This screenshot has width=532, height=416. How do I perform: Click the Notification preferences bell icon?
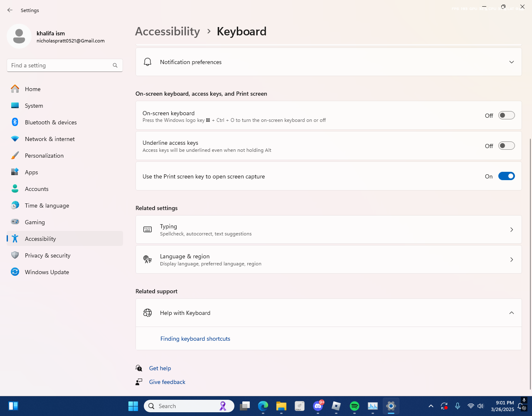pos(148,62)
